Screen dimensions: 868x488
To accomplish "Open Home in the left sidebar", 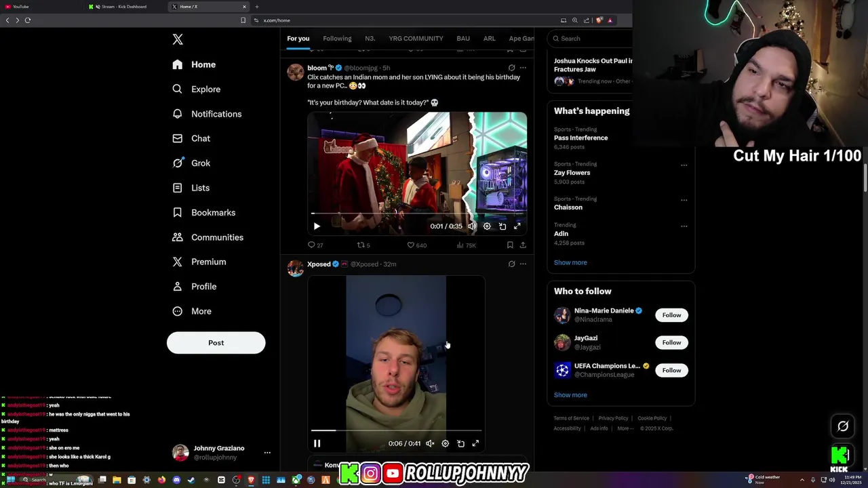I will coord(194,64).
